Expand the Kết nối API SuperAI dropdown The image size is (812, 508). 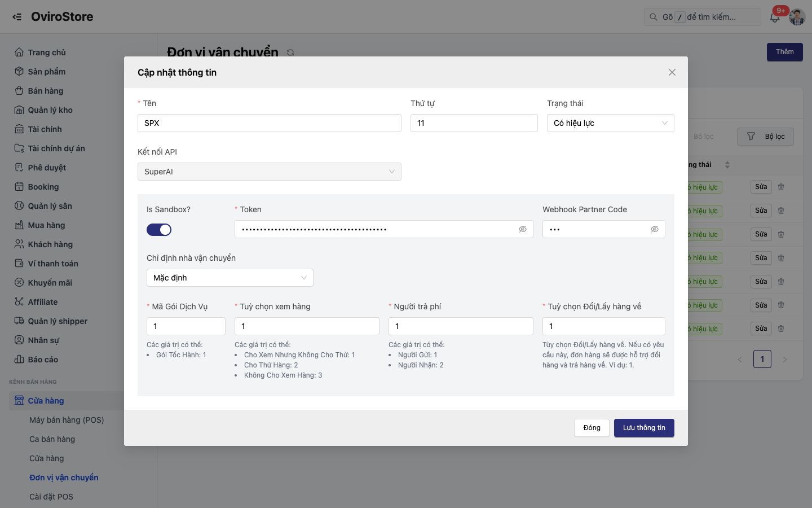pyautogui.click(x=270, y=172)
